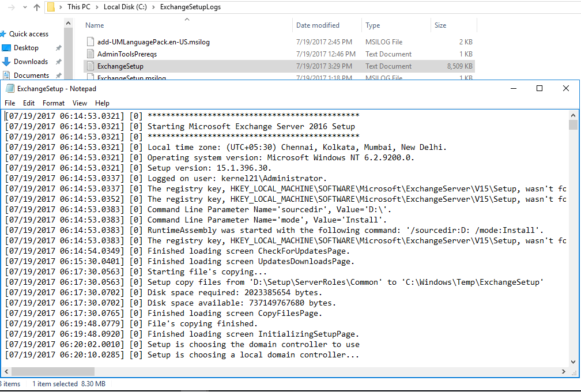Click the pin icon next to Documents
The image size is (581, 392).
pyautogui.click(x=58, y=76)
